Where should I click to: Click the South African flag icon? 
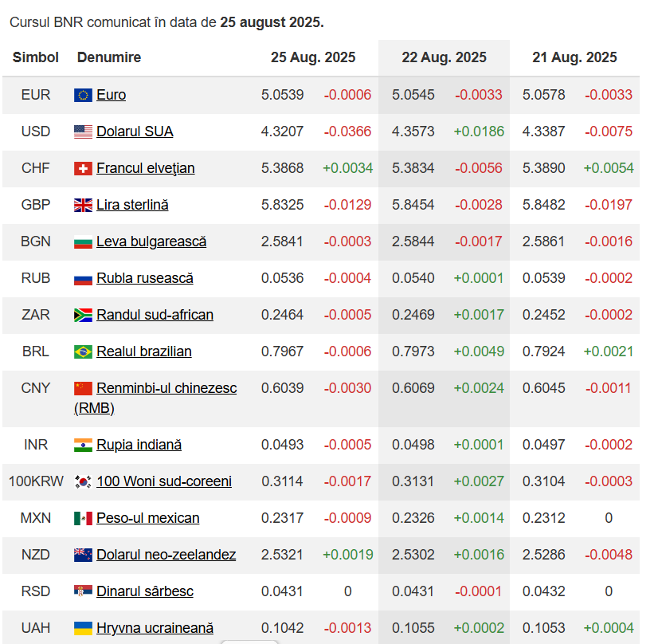tap(83, 315)
